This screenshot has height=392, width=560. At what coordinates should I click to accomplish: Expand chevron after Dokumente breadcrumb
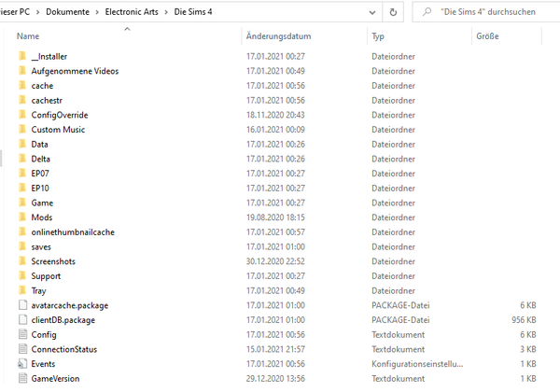[x=98, y=13]
